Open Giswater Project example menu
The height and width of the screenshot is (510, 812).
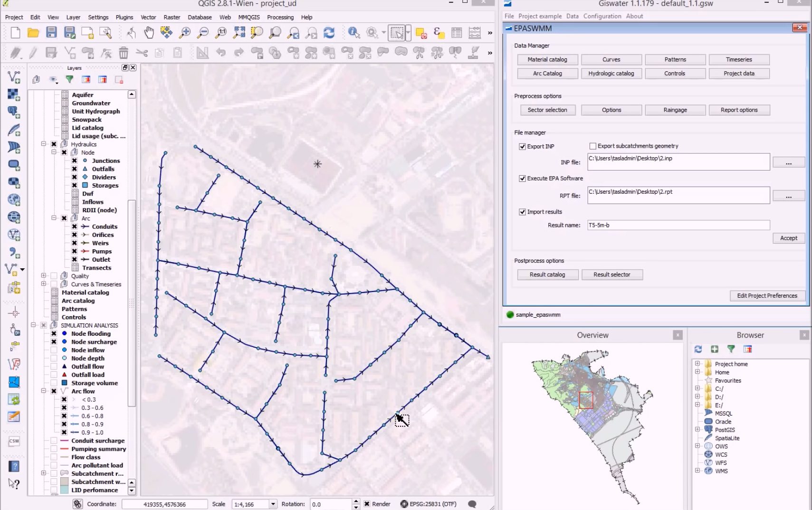[x=540, y=16]
